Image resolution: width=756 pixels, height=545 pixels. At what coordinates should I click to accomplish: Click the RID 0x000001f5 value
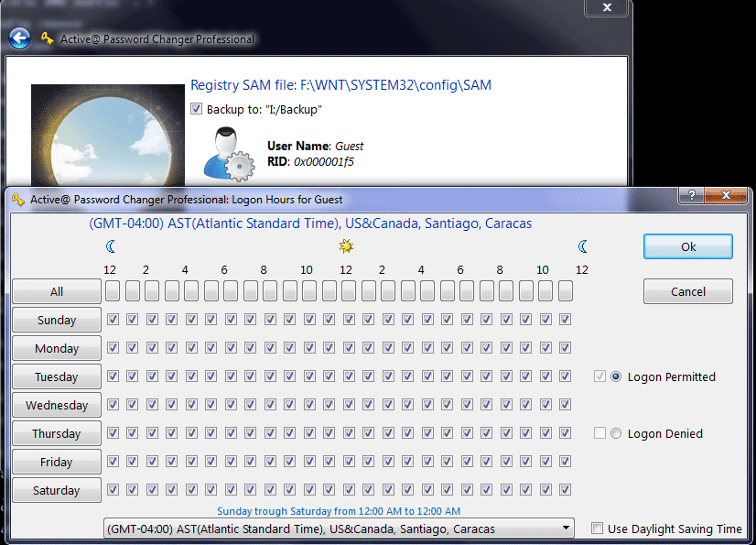point(323,162)
